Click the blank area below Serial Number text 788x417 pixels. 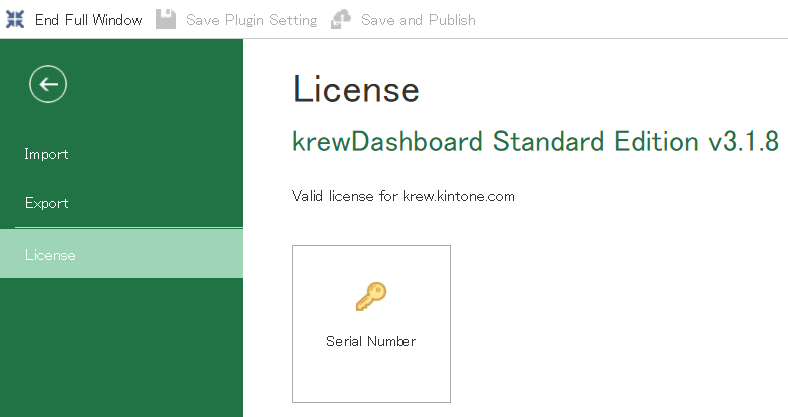pyautogui.click(x=371, y=377)
